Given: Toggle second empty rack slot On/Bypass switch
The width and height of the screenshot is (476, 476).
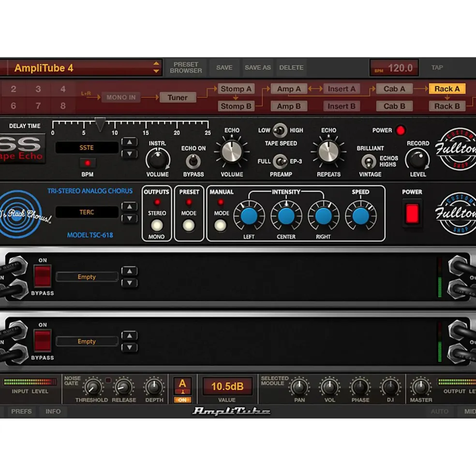Looking at the screenshot, I should (x=42, y=340).
